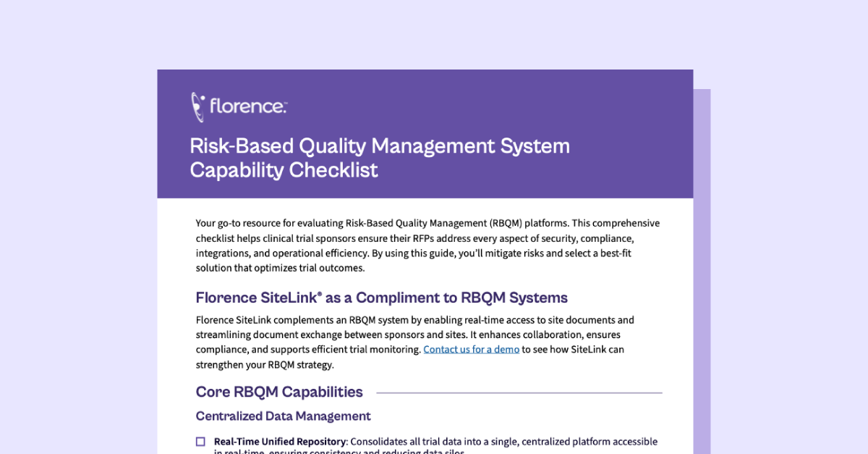Click the "Real-Time Unified Repository" bold label
The image size is (868, 454).
click(279, 442)
